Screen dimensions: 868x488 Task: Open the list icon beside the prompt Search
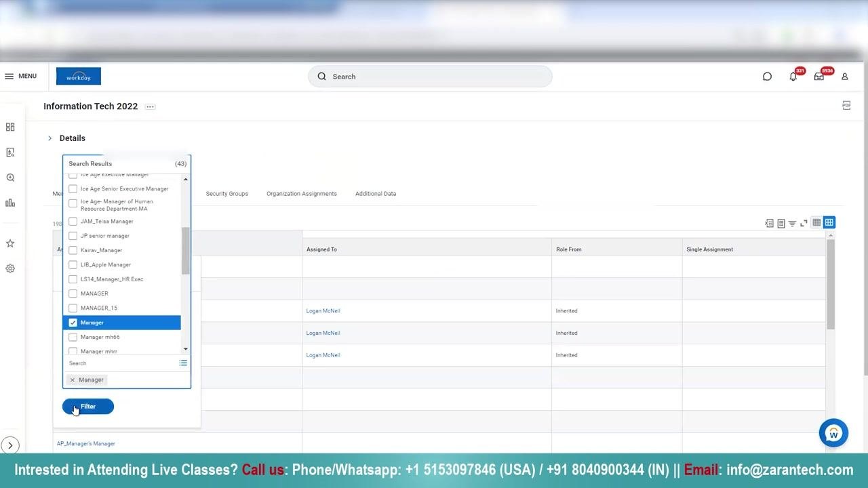click(183, 363)
